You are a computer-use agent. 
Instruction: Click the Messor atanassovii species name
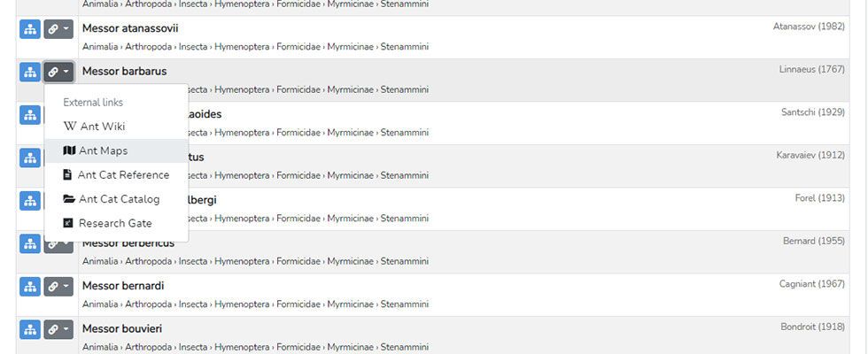click(x=130, y=28)
